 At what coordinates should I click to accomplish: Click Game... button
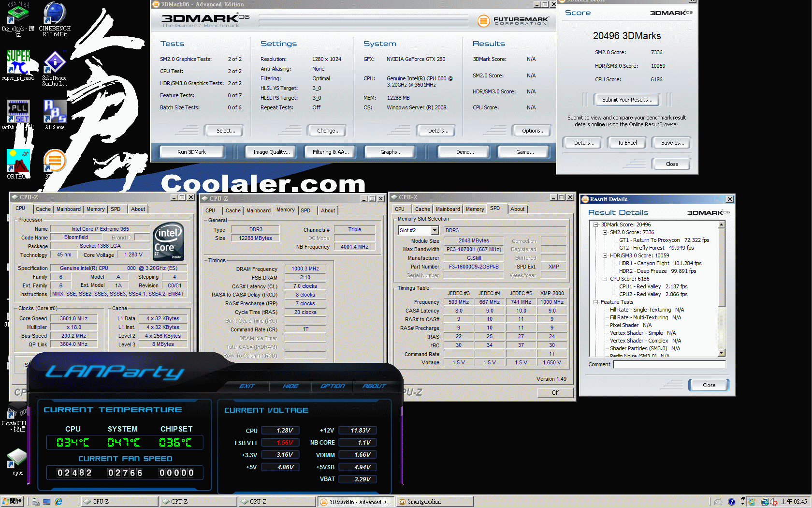(525, 152)
